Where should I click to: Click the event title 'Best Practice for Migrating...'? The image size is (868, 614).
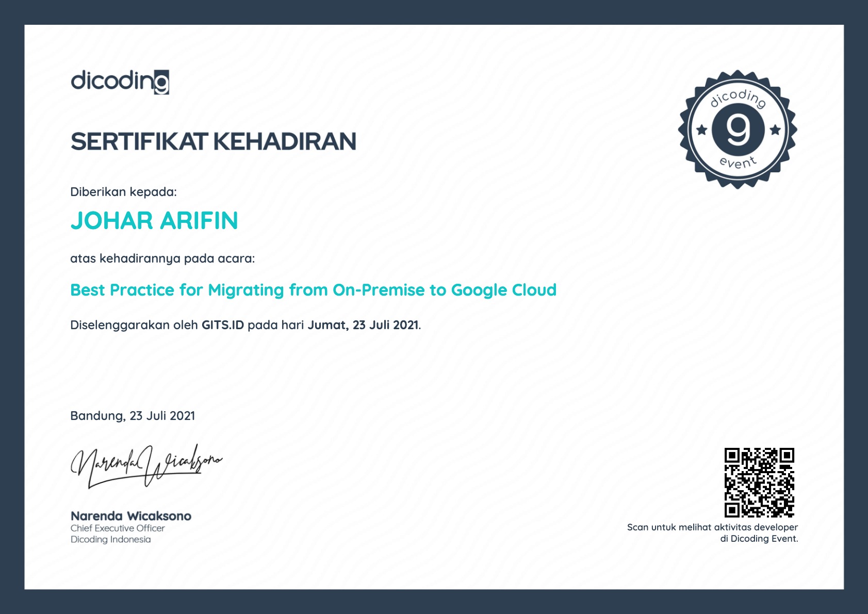click(x=314, y=290)
